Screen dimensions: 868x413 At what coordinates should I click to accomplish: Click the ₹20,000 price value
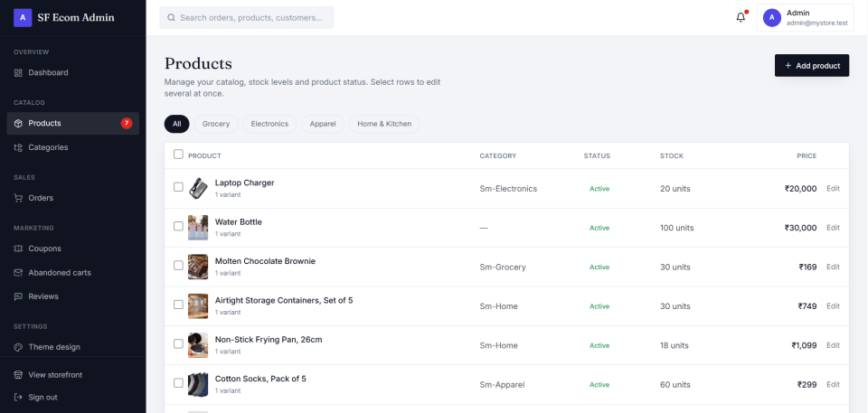tap(800, 188)
